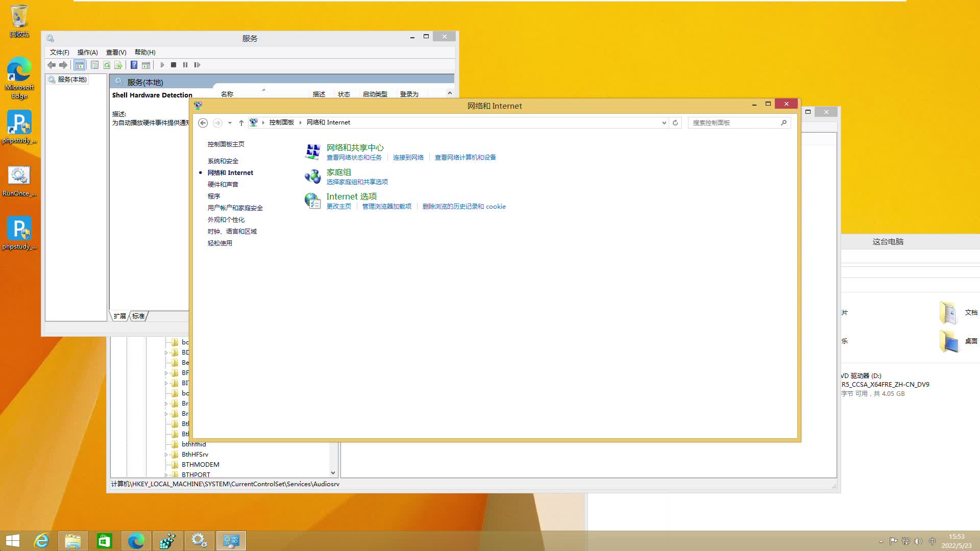Image resolution: width=980 pixels, height=551 pixels.
Task: Restart the service using the restart icon
Action: [x=198, y=65]
